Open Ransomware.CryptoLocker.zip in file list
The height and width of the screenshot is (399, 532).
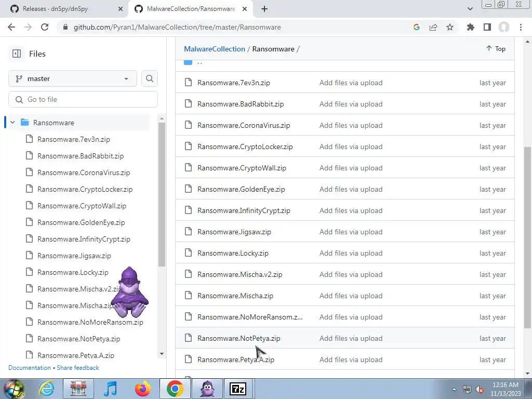click(245, 147)
